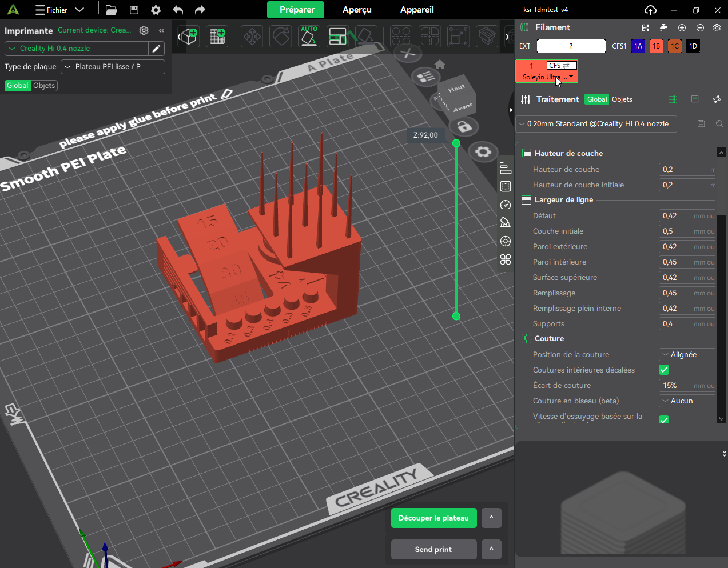The width and height of the screenshot is (728, 568).
Task: Add a filament with the plus icon
Action: coord(682,27)
